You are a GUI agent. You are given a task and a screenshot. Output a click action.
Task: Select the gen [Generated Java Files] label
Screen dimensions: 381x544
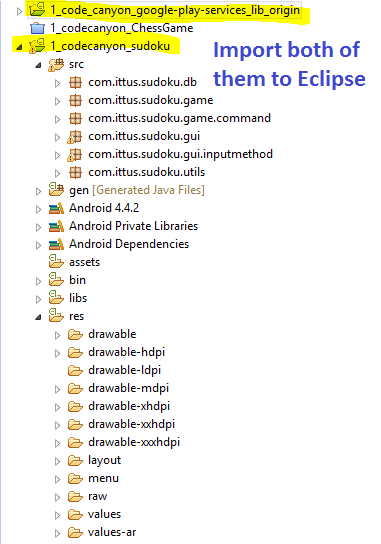click(x=137, y=190)
